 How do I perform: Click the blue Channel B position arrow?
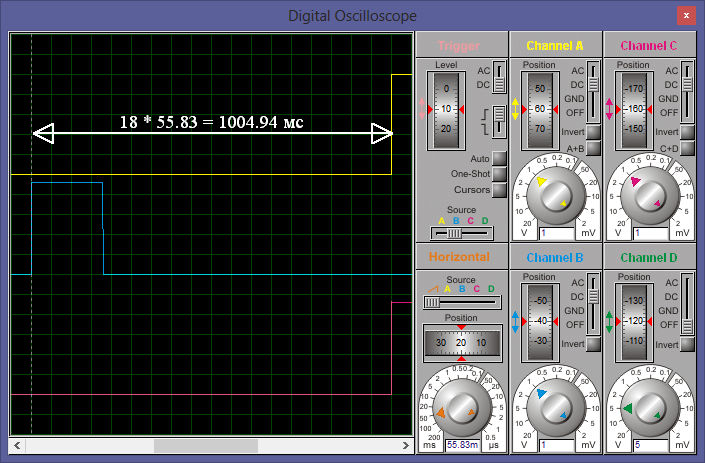[x=517, y=321]
